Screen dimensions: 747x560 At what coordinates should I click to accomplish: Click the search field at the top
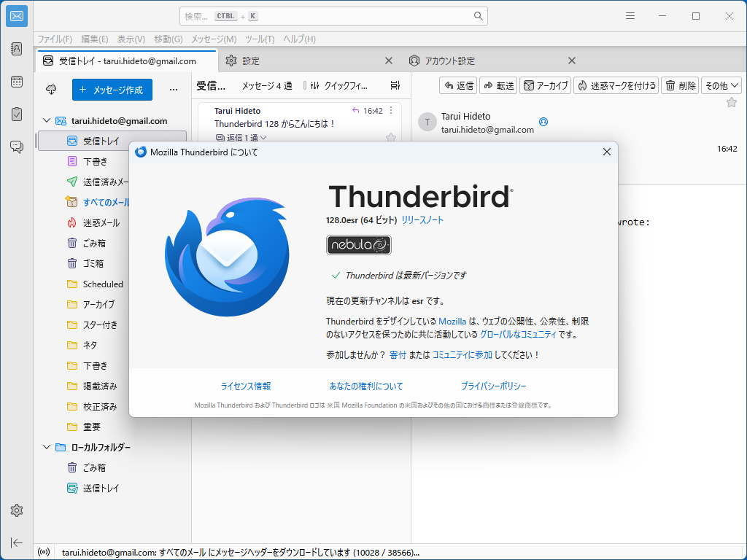tap(333, 15)
